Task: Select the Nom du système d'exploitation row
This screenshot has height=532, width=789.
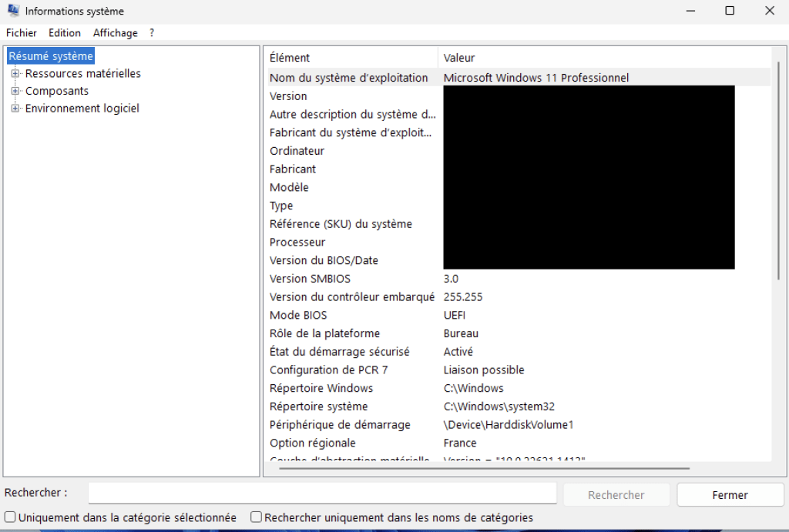Action: point(519,78)
